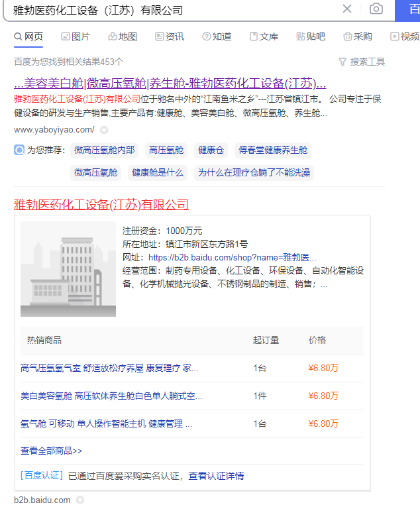The width and height of the screenshot is (420, 507).
Task: Click the 热销商品 table header
Action: [44, 340]
